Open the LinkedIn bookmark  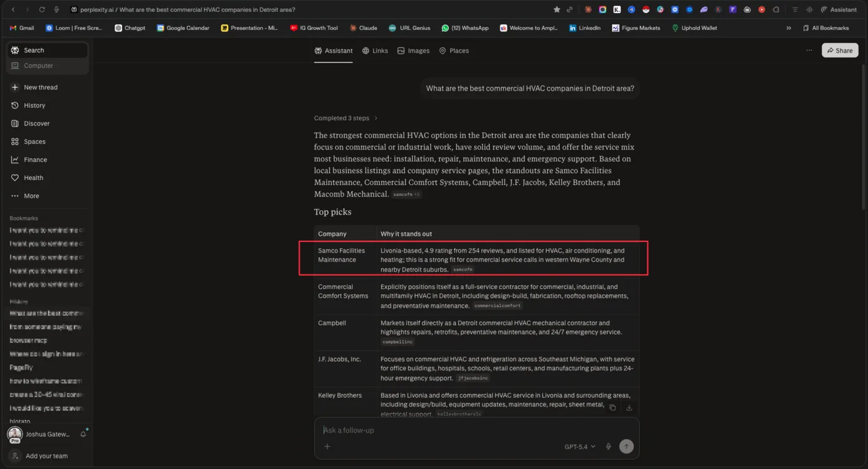pos(585,28)
